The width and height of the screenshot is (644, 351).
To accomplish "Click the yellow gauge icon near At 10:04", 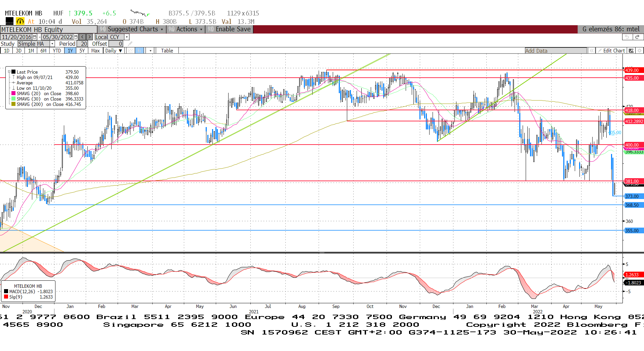I will (20, 21).
